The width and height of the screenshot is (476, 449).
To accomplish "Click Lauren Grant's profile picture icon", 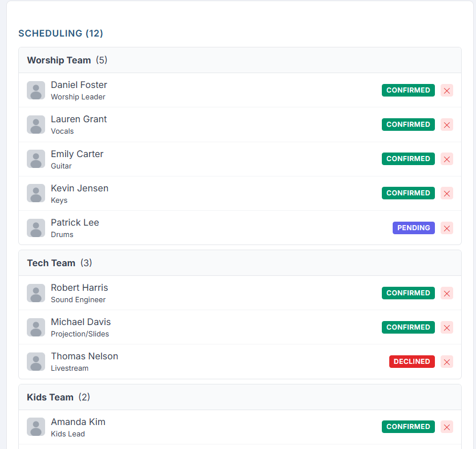I will (35, 125).
